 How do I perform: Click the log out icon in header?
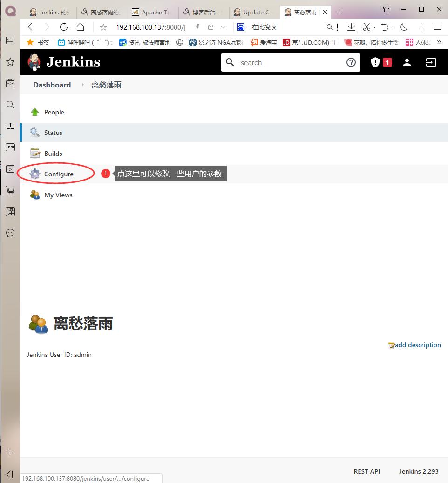coord(431,62)
